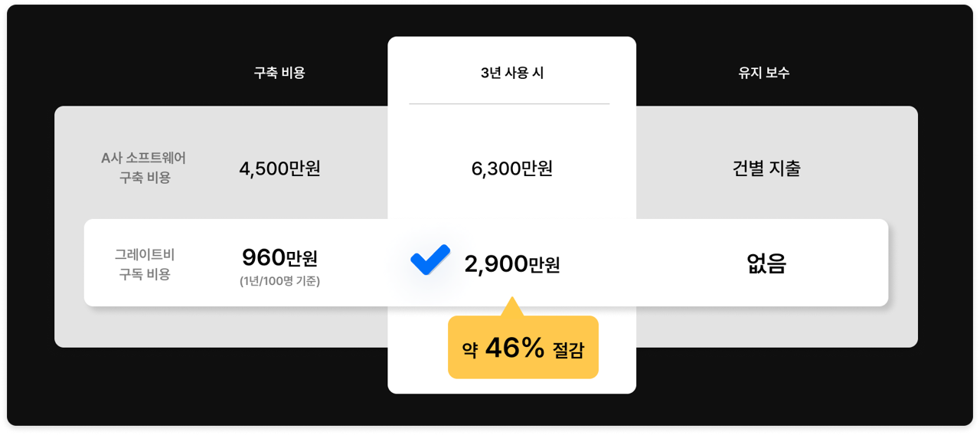This screenshot has height=435, width=980.
Task: Click the '없음' maintenance cell
Action: [766, 263]
